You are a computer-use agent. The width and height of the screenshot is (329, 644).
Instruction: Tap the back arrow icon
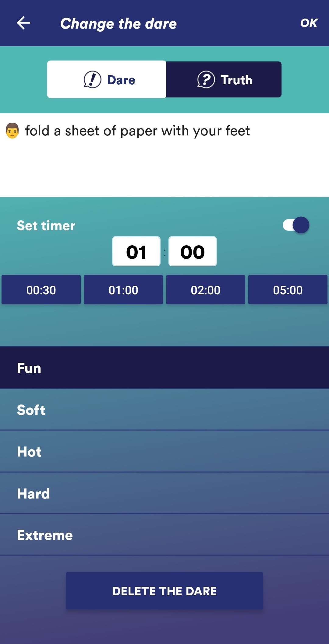point(23,23)
